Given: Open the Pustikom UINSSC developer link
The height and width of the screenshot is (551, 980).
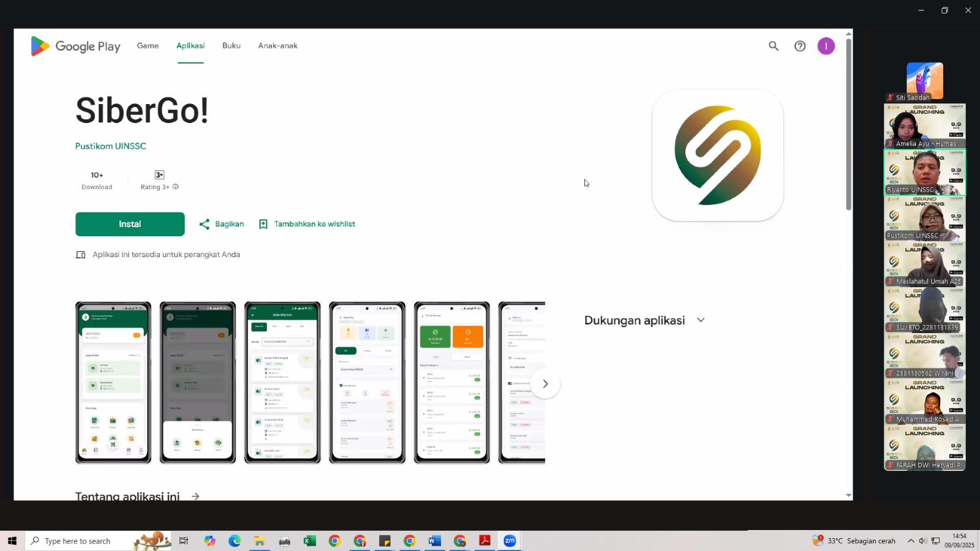Looking at the screenshot, I should (x=111, y=146).
